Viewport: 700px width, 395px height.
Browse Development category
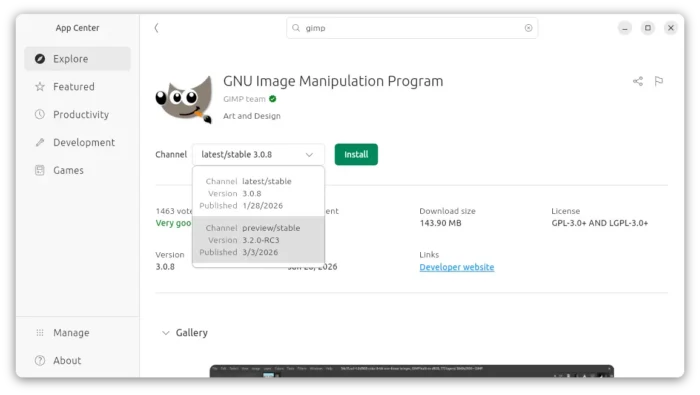[x=78, y=142]
